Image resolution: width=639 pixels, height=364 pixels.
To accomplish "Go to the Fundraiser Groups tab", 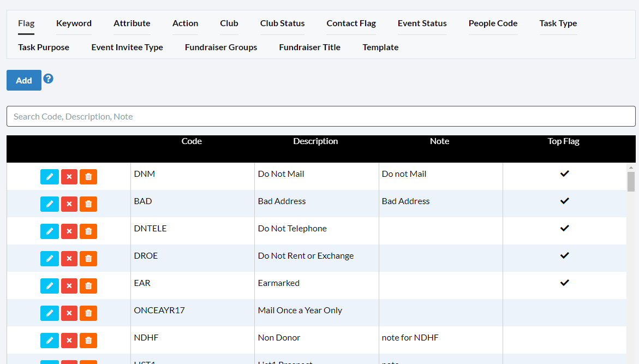I will tap(221, 47).
